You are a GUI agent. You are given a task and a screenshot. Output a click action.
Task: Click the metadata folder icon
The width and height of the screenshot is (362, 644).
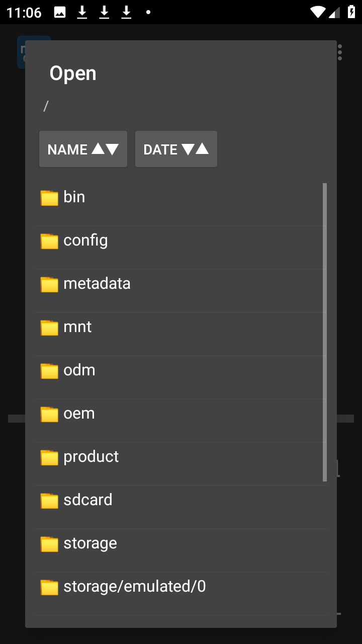[49, 284]
